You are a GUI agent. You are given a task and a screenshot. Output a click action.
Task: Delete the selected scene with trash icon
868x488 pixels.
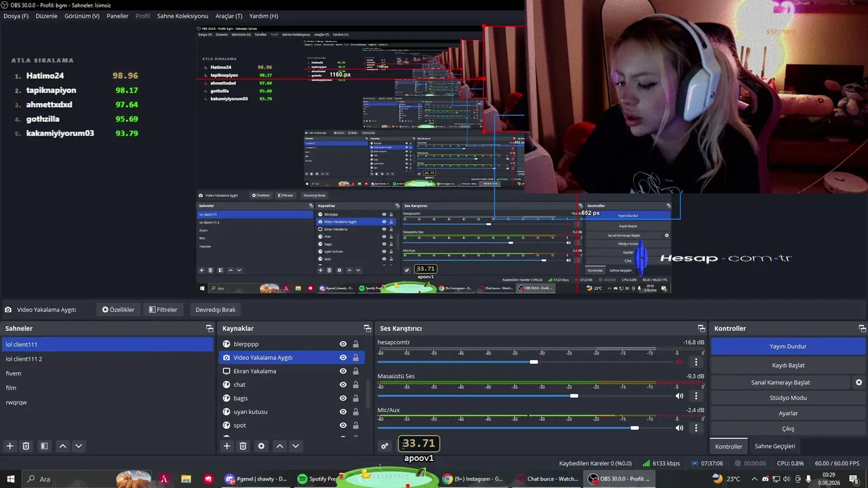pos(26,446)
